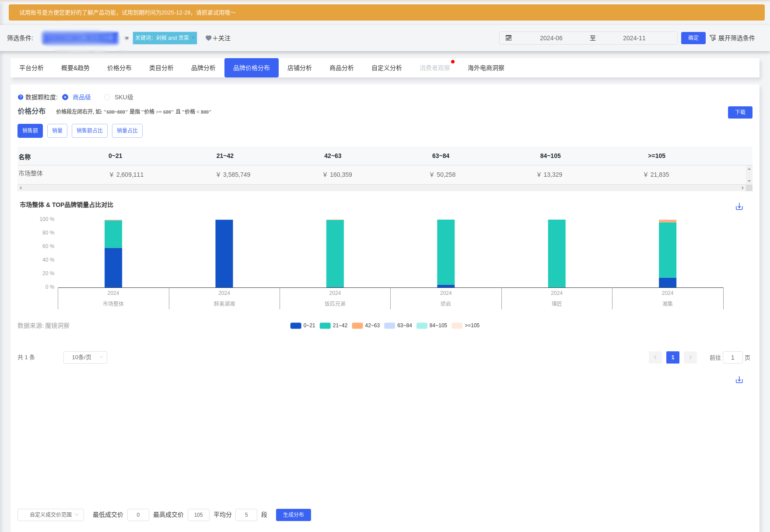Open the 商品分析 tab
Screen dimensions: 770x532
point(342,68)
